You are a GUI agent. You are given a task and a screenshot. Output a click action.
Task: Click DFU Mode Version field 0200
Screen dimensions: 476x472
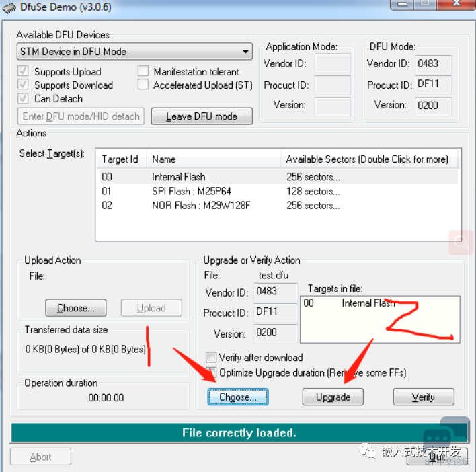click(x=433, y=106)
